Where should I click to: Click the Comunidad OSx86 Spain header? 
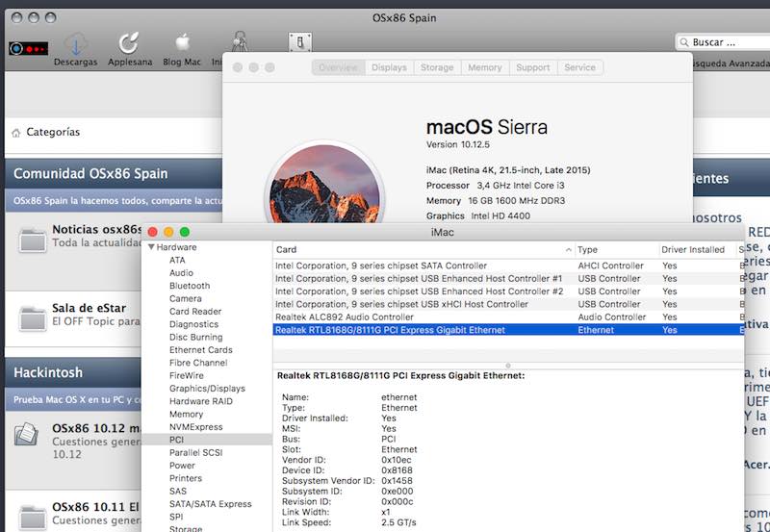(x=90, y=174)
